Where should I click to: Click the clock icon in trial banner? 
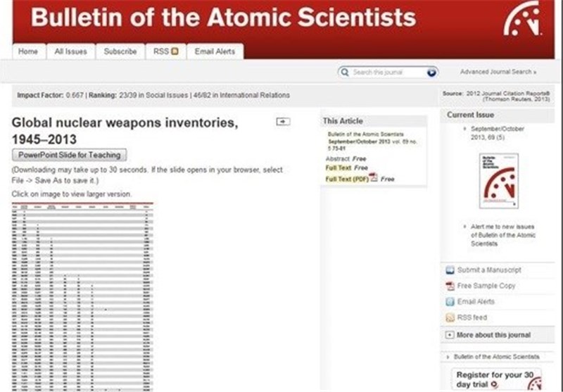pos(536,383)
